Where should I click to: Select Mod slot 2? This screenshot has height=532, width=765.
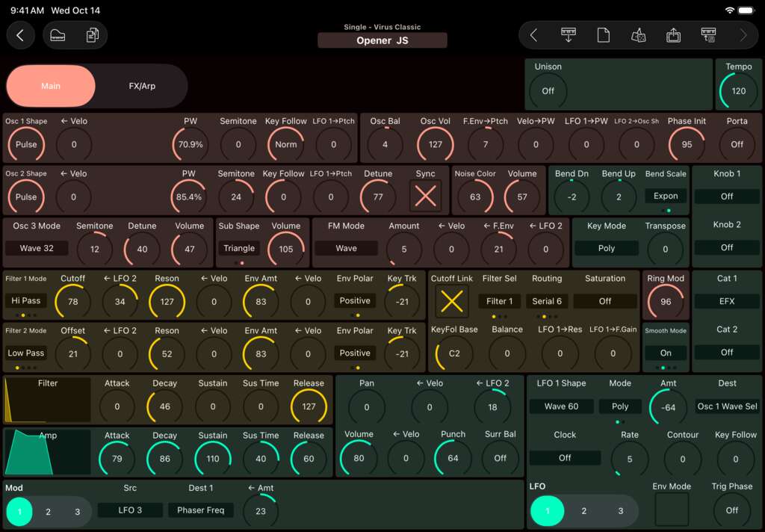click(x=48, y=512)
